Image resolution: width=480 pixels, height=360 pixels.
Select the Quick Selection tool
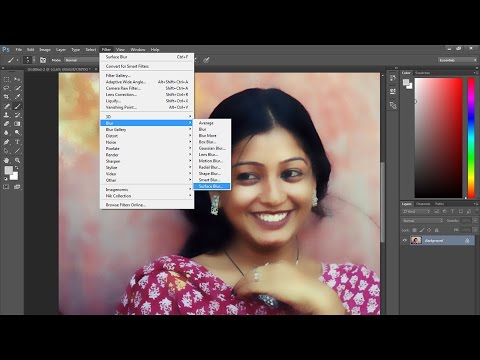17,88
